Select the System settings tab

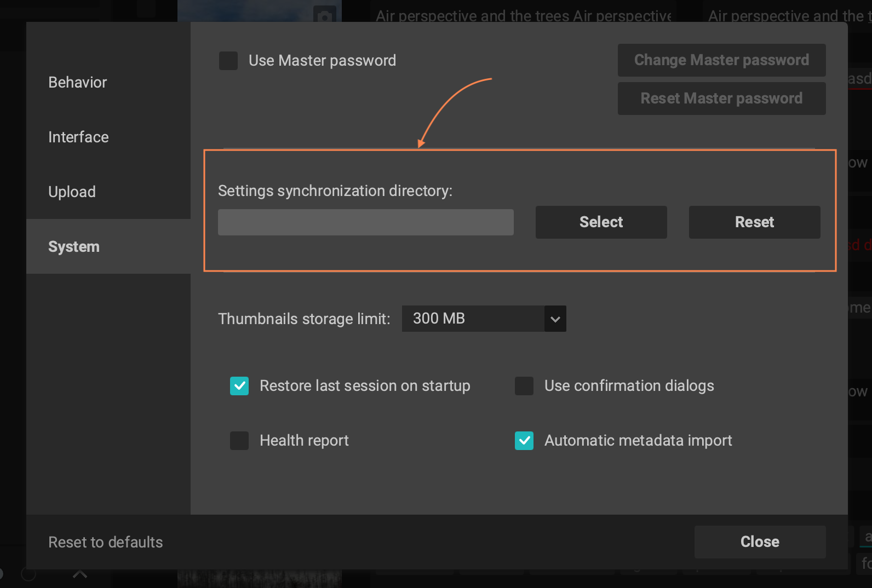coord(108,246)
